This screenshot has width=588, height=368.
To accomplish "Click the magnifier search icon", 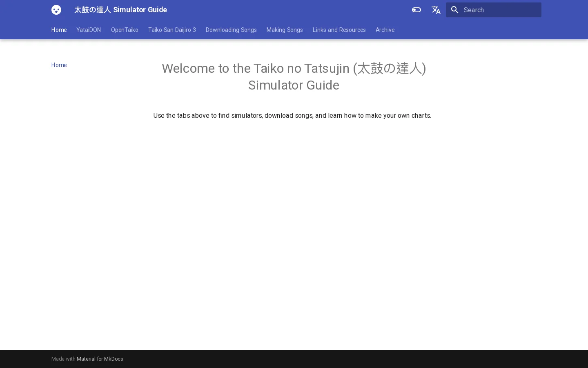I will (455, 10).
